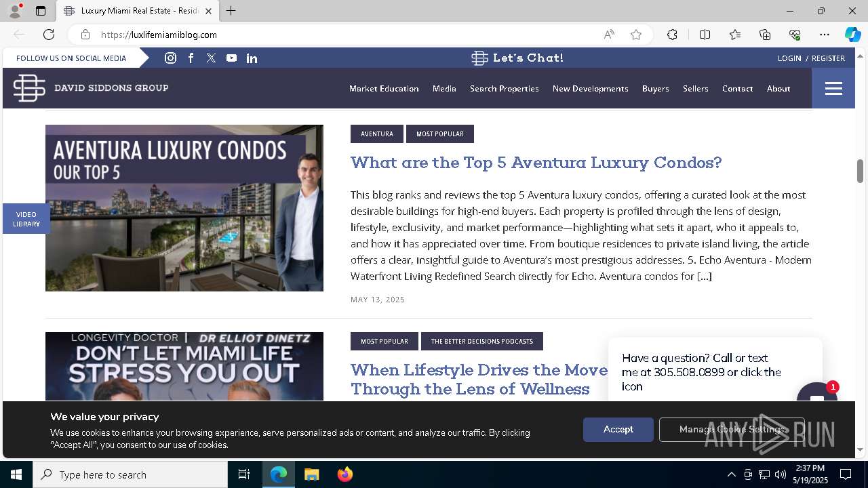Open the About menu item
This screenshot has width=868, height=488.
click(x=778, y=89)
